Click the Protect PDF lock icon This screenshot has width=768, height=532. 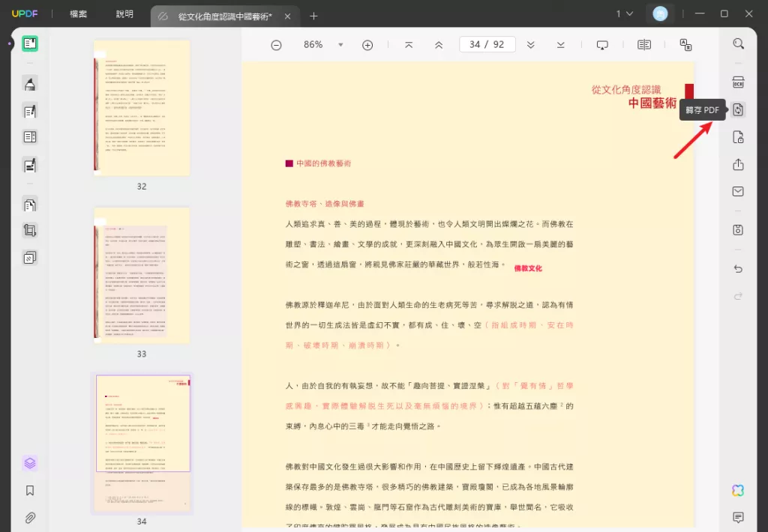point(738,137)
